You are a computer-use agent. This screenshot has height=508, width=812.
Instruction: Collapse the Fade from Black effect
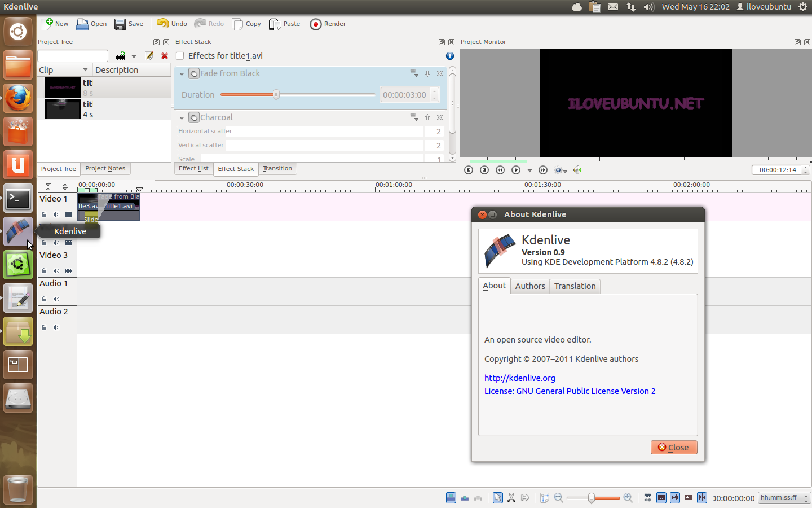pos(182,74)
